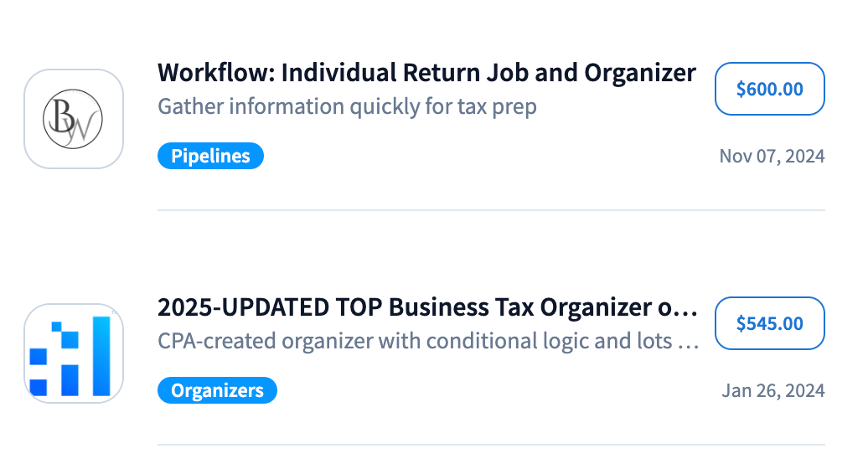Click the Jan 26, 2024 date
Viewport: 868px width, 469px height.
coord(773,390)
